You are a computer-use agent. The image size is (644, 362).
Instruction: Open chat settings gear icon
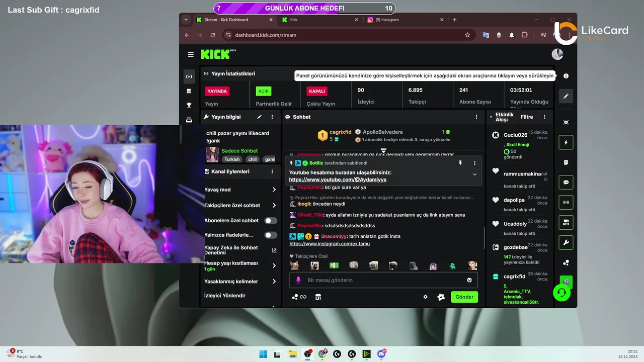(x=425, y=297)
